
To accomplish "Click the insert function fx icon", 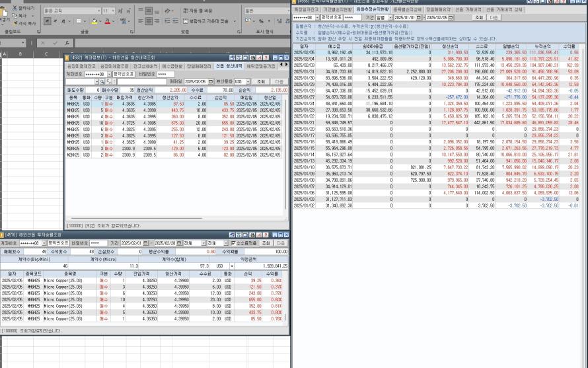I will click(67, 43).
